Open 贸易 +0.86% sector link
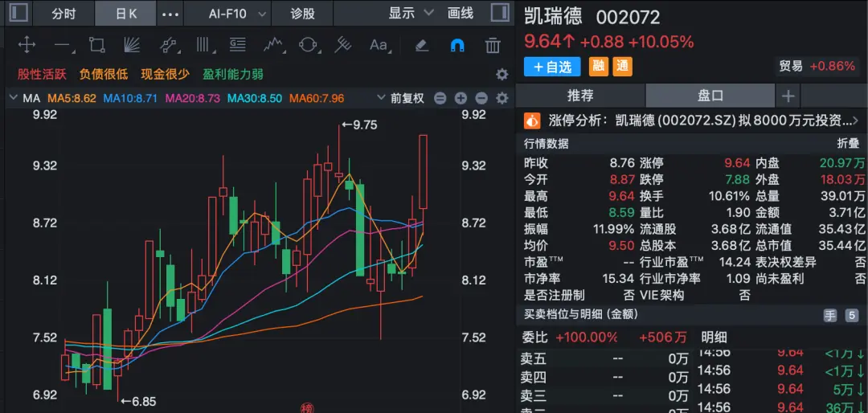868x413 pixels. [817, 67]
